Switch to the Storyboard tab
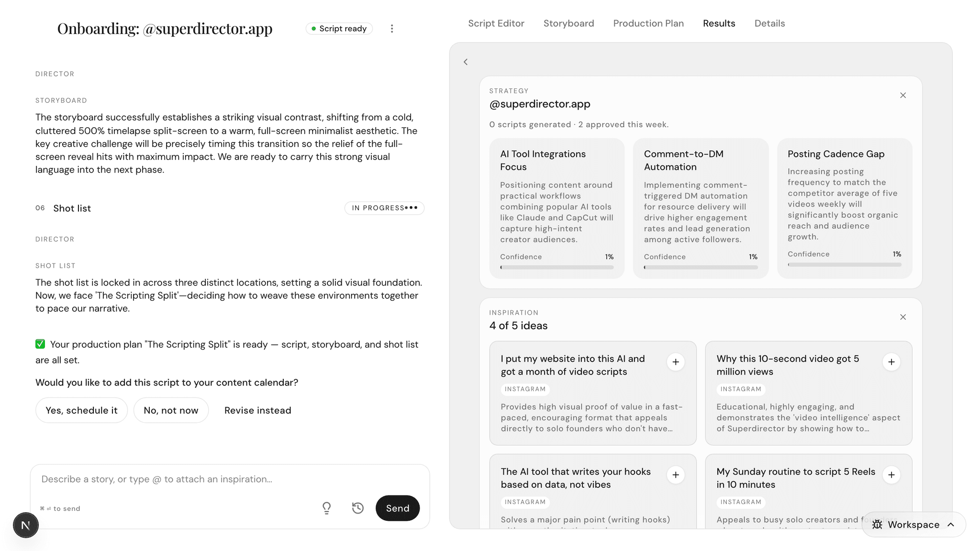Viewport: 980px width, 551px height. point(568,23)
